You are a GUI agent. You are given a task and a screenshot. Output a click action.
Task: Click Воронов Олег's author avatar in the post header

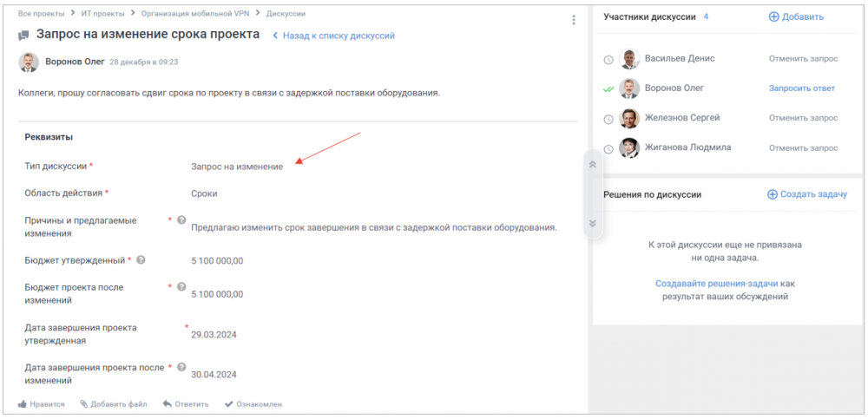29,62
